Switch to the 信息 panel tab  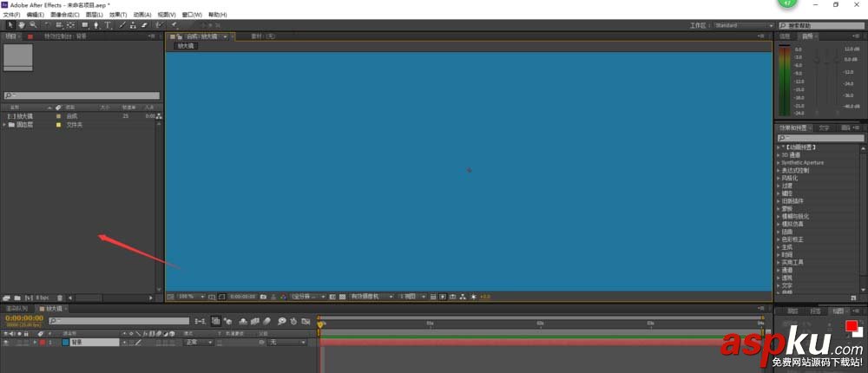tap(785, 36)
